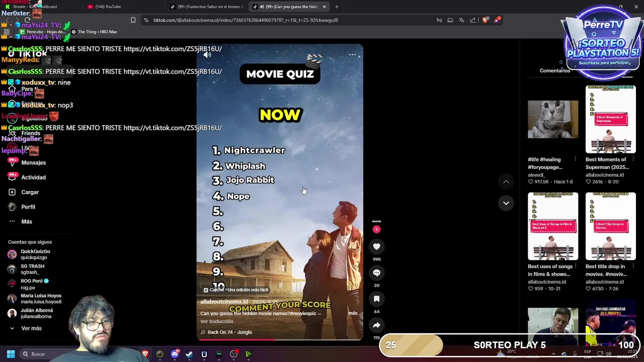Screen dimensions: 644x362
Task: Open OBS Studio from the taskbar
Action: pyautogui.click(x=233, y=354)
